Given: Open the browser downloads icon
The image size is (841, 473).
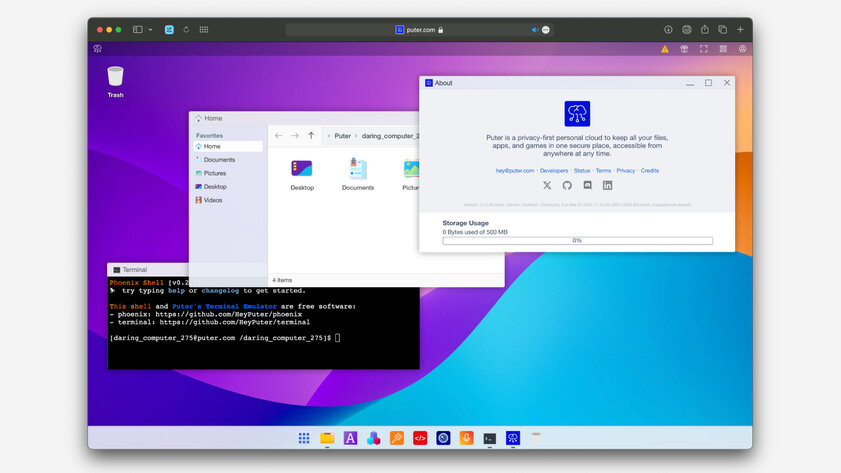Looking at the screenshot, I should 668,30.
